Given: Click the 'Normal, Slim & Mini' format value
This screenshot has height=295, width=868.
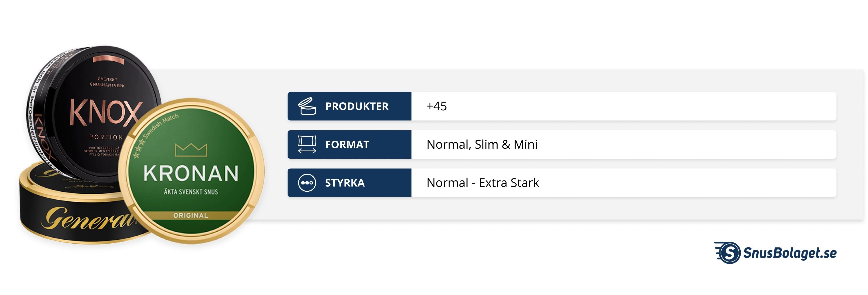Looking at the screenshot, I should (x=482, y=144).
